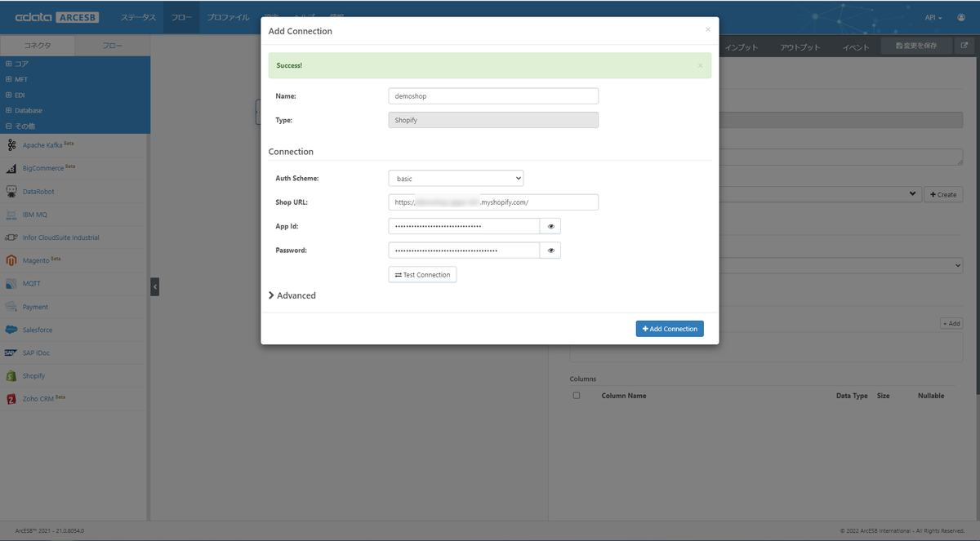The image size is (980, 541).
Task: Click the Name input field
Action: pos(493,95)
